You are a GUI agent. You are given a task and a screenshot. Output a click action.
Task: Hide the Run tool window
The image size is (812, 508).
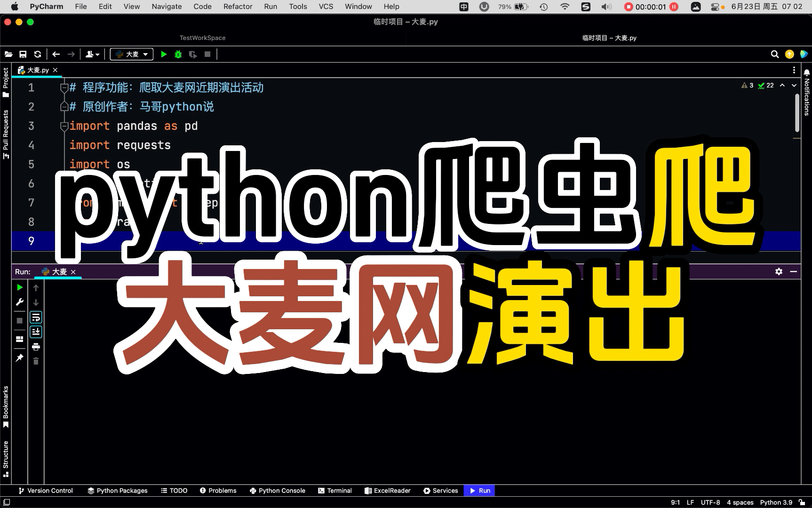(x=794, y=271)
